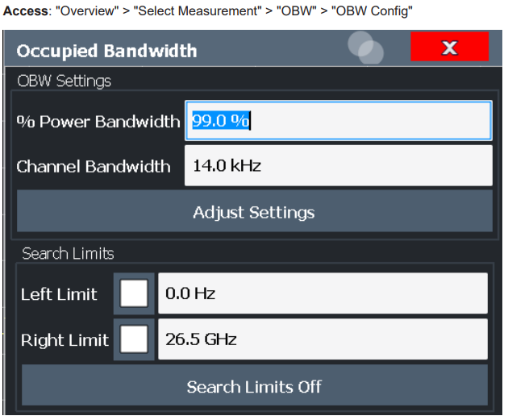Viewport: 508px width, 420px height.
Task: Click the Channel Bandwidth label
Action: [94, 166]
